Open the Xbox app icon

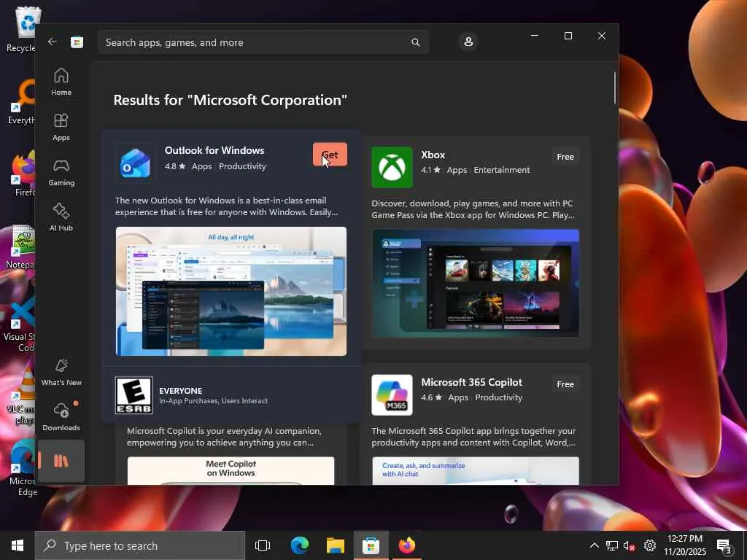(x=392, y=167)
